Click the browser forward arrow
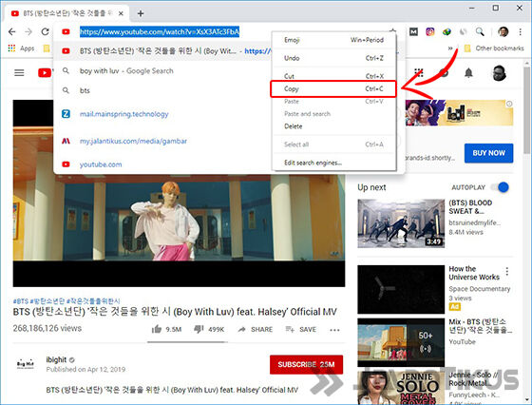Viewport: 532px width, 405px height. tap(28, 32)
